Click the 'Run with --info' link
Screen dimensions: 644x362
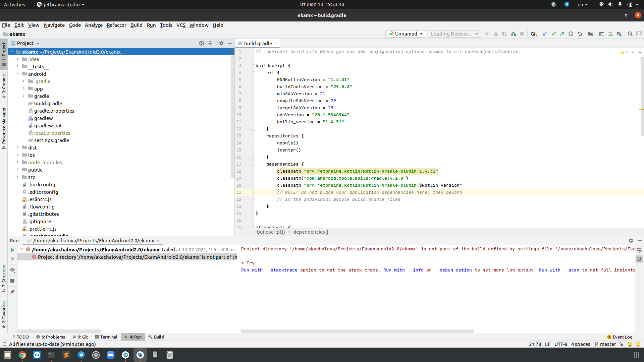tap(403, 270)
